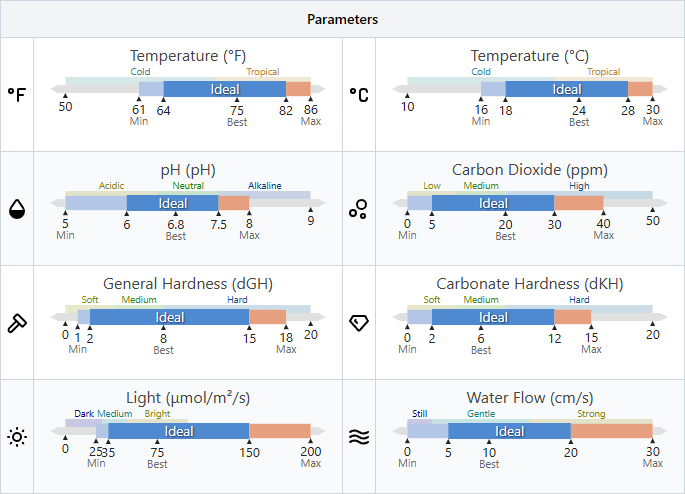
Task: Click the Light sun icon
Action: [17, 436]
